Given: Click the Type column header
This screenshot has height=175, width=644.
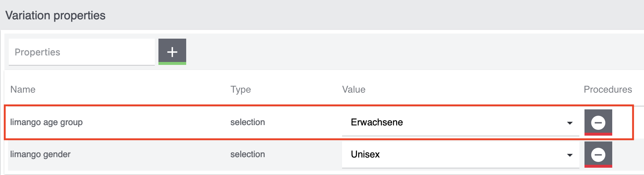Looking at the screenshot, I should (241, 90).
